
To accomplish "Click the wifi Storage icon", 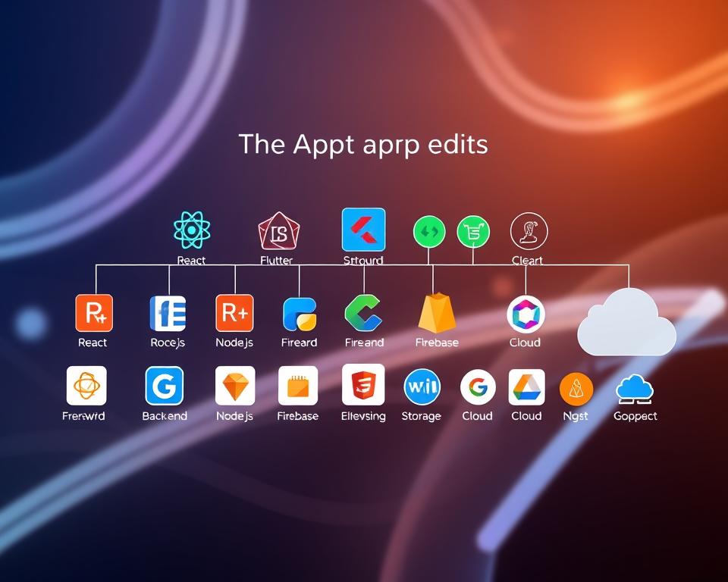I will (422, 386).
